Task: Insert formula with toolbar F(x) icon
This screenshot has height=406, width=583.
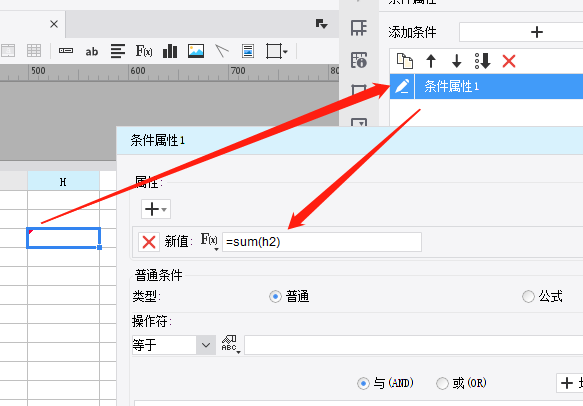Action: (x=144, y=51)
